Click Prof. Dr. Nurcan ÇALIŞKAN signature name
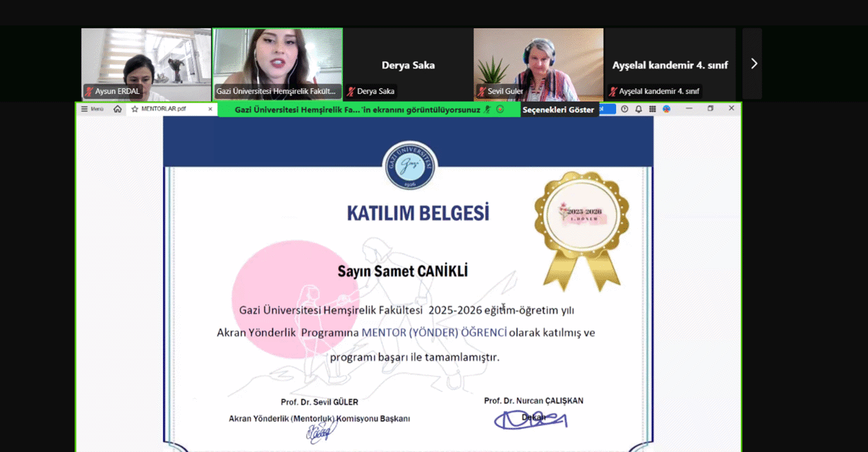Image resolution: width=868 pixels, height=452 pixels. coord(534,400)
